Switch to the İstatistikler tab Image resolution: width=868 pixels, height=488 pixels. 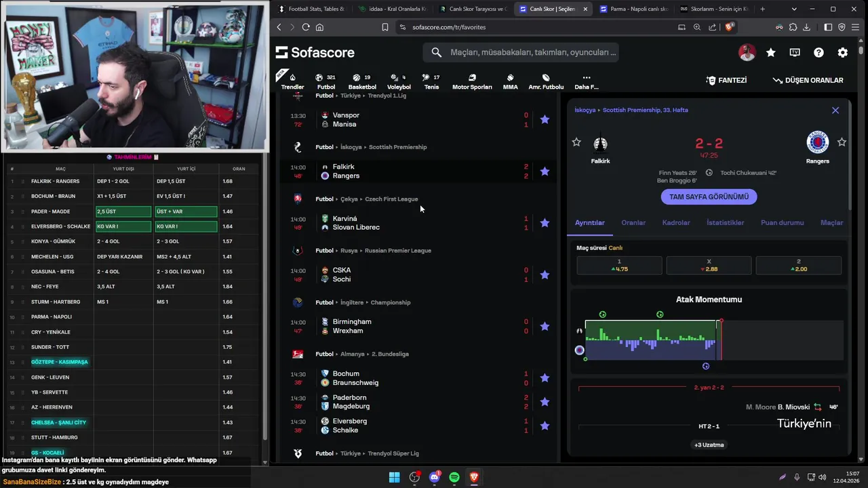tap(725, 222)
